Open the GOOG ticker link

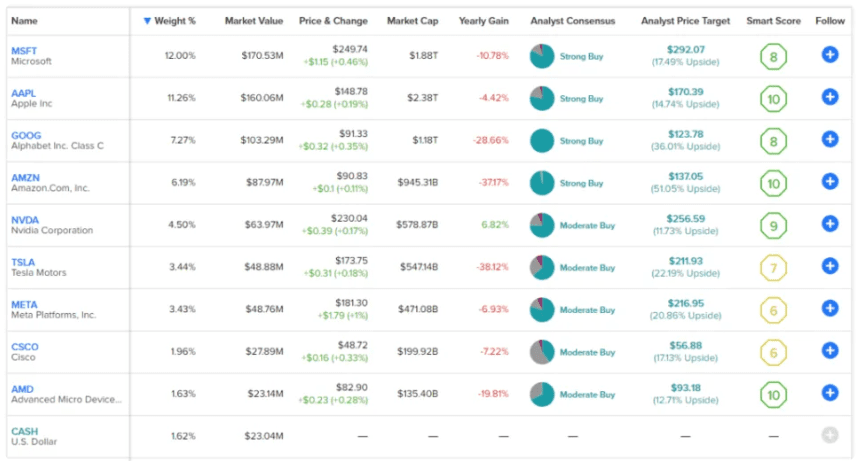pyautogui.click(x=26, y=135)
